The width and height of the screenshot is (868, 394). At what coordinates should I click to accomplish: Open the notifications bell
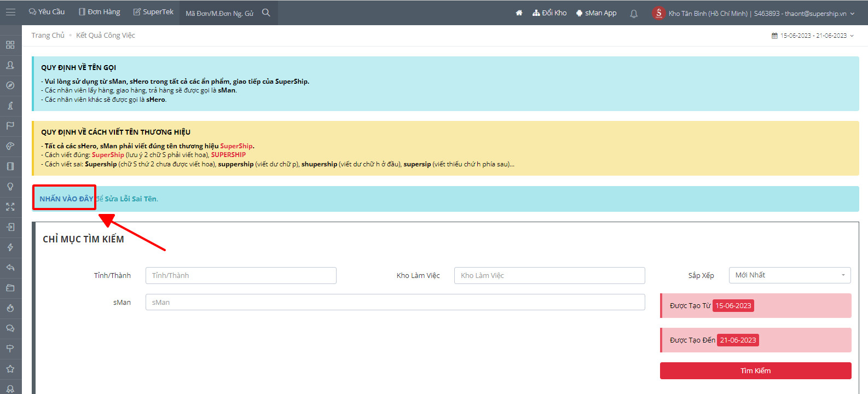[x=634, y=14]
